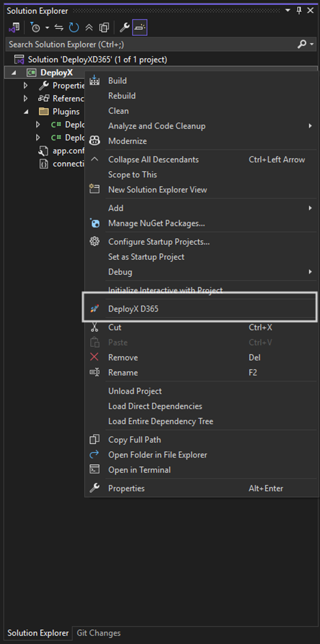Choose Rename from the context menu
Image resolution: width=320 pixels, height=644 pixels.
tap(123, 373)
